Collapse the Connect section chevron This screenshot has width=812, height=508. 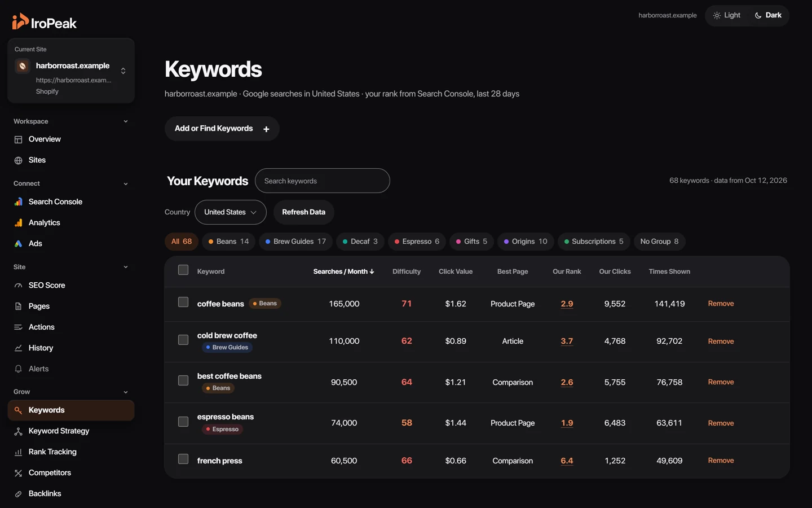tap(126, 183)
